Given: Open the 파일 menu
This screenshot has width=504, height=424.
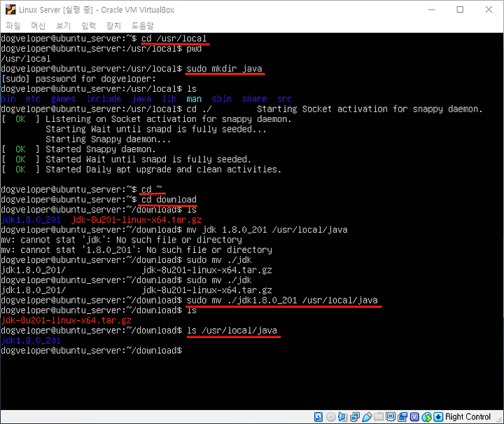Looking at the screenshot, I should pyautogui.click(x=13, y=26).
